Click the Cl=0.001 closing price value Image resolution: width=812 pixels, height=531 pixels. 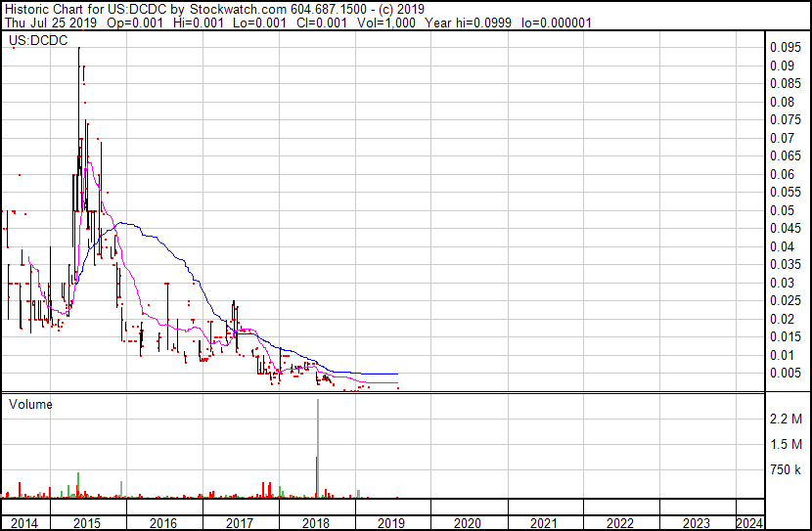coord(322,22)
